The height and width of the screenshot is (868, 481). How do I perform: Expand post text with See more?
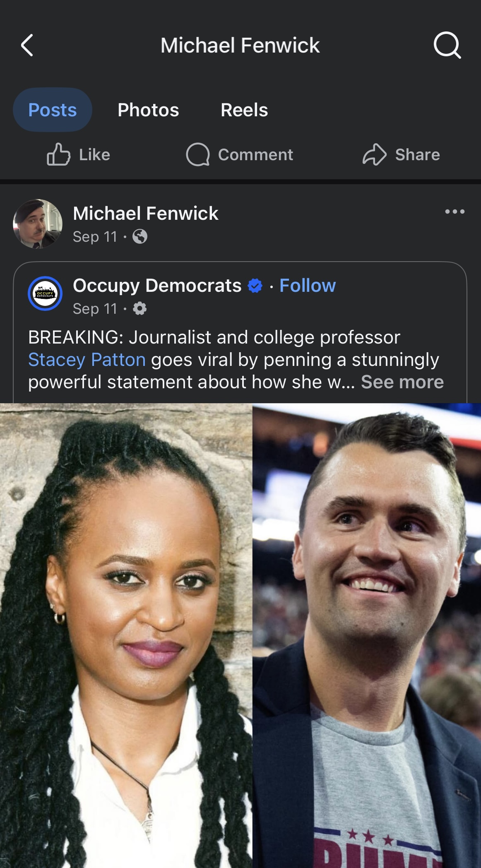(402, 382)
